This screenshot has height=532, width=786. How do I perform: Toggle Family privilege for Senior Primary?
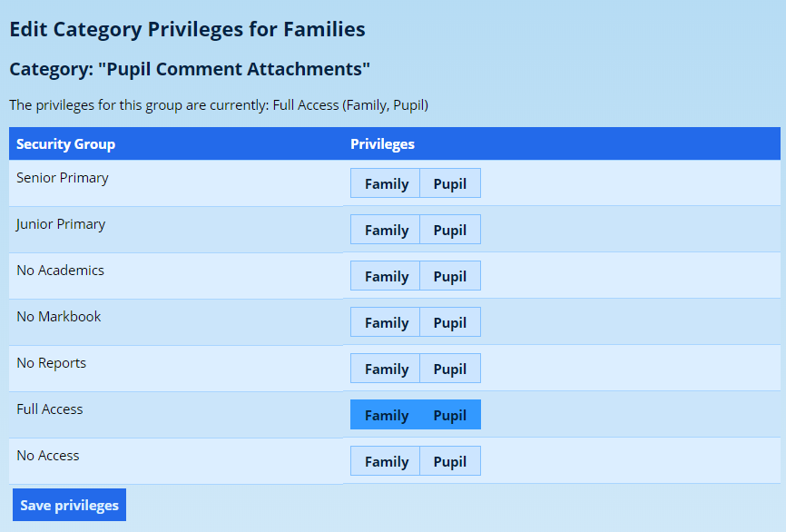click(x=386, y=183)
